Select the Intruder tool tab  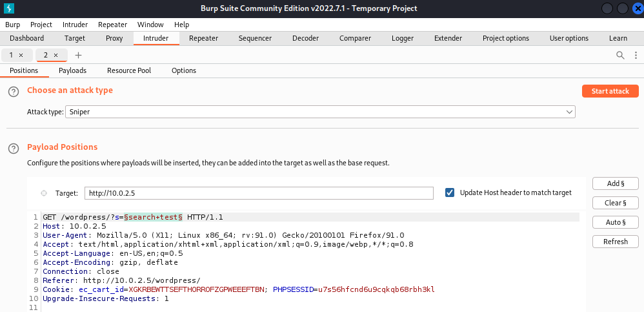pos(156,38)
